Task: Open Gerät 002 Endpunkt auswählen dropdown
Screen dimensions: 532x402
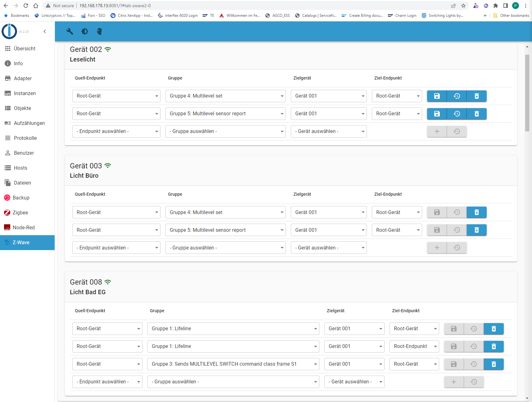Action: [116, 131]
